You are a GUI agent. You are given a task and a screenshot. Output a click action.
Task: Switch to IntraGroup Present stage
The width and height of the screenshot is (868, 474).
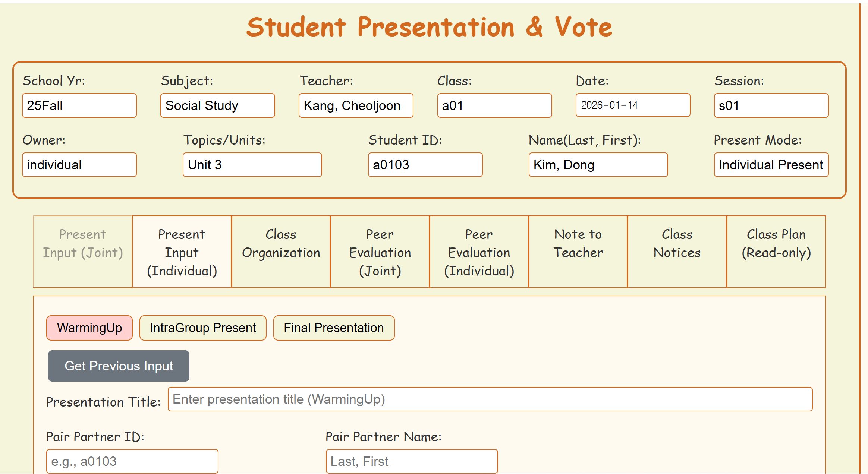(203, 328)
